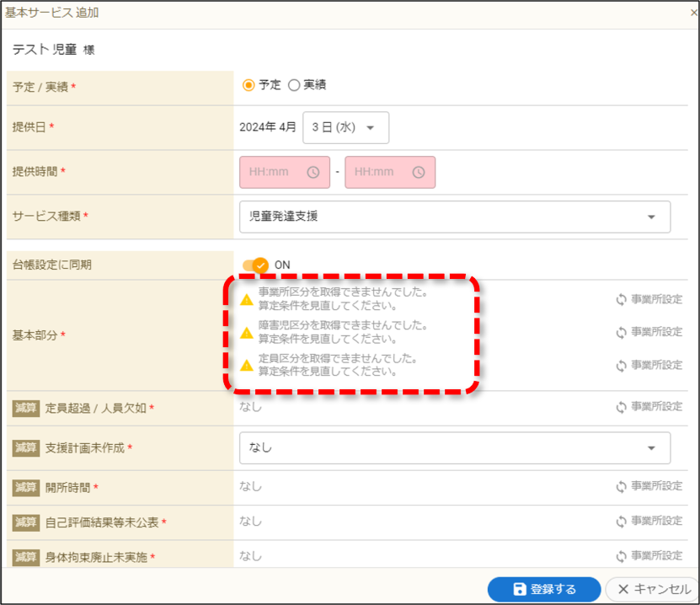Click the end time HH:mm input field
The width and height of the screenshot is (700, 605).
[x=390, y=173]
